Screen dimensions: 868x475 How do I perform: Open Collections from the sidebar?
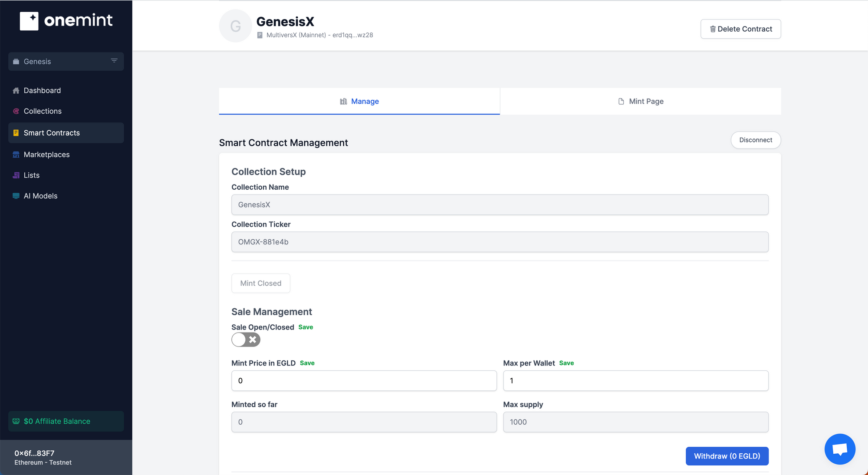(66, 111)
